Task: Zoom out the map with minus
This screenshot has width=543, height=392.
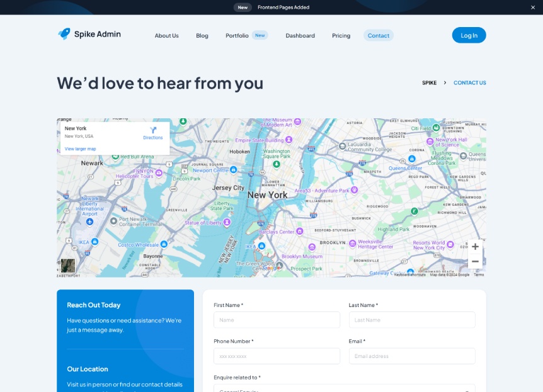Action: coord(475,261)
